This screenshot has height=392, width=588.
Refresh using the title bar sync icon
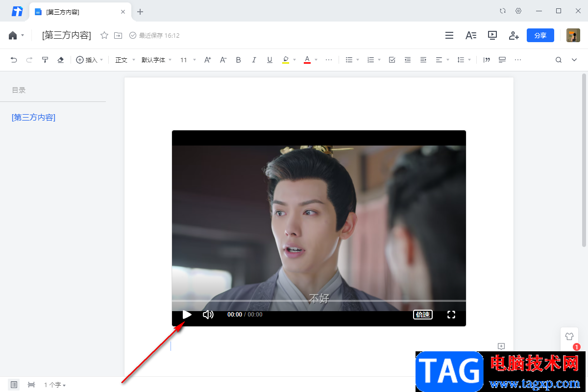pyautogui.click(x=503, y=11)
